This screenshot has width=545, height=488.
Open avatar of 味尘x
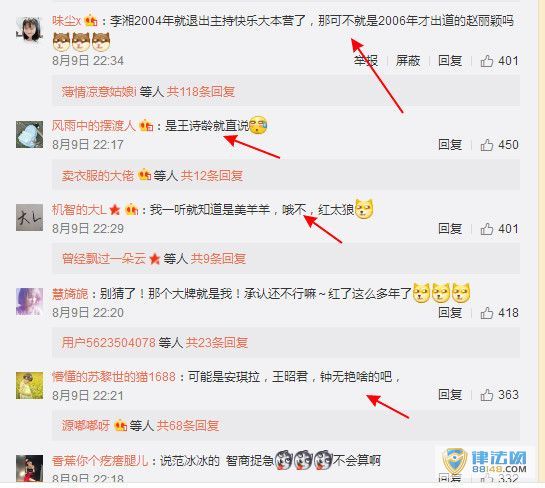click(29, 29)
